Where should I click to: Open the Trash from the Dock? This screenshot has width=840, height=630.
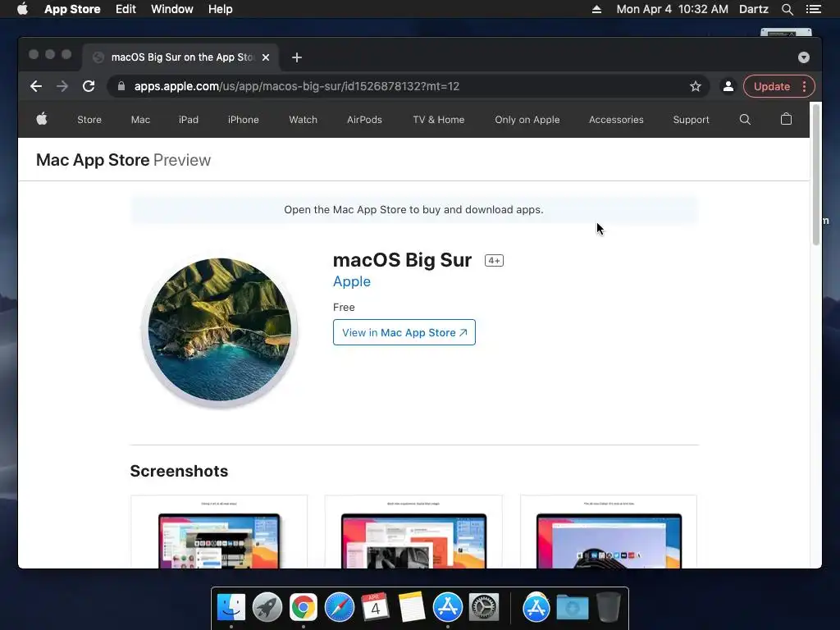[608, 608]
